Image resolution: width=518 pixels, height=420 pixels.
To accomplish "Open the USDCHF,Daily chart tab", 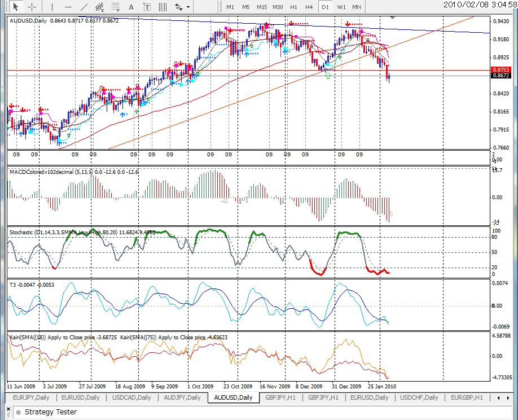I will coord(419,397).
